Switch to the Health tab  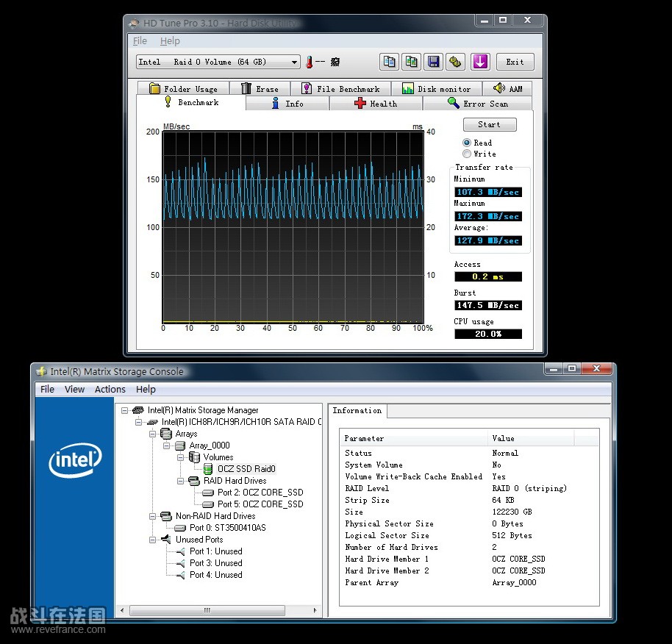[376, 104]
